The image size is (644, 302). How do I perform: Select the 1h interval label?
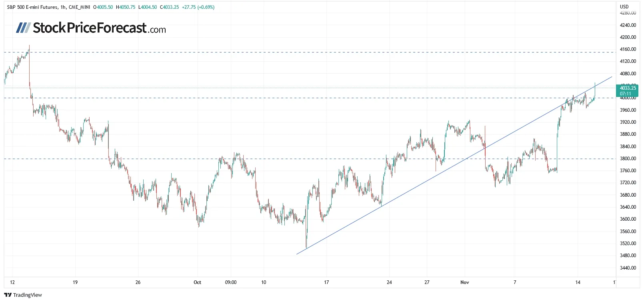[64, 7]
